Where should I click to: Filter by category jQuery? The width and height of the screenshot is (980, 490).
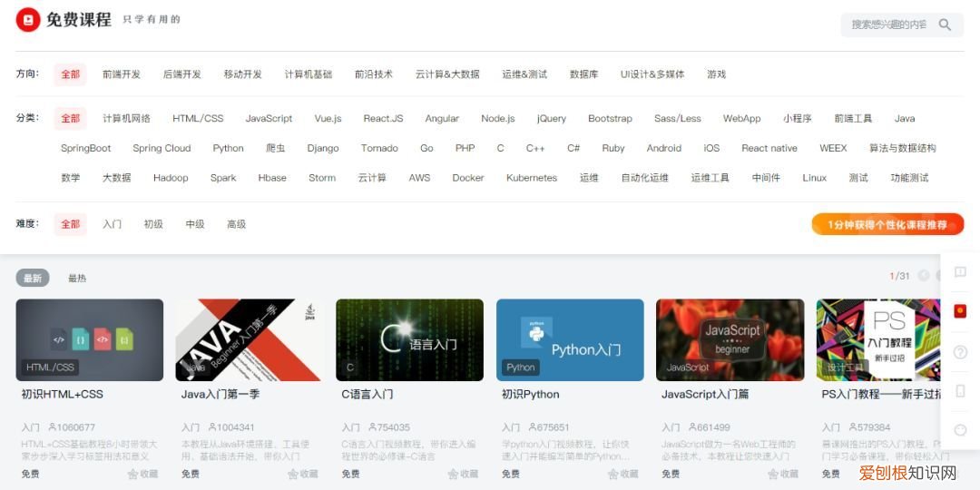click(x=552, y=118)
